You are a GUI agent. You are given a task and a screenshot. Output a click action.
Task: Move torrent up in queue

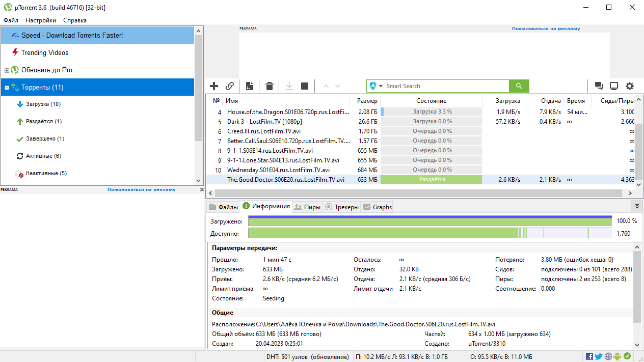click(x=326, y=86)
